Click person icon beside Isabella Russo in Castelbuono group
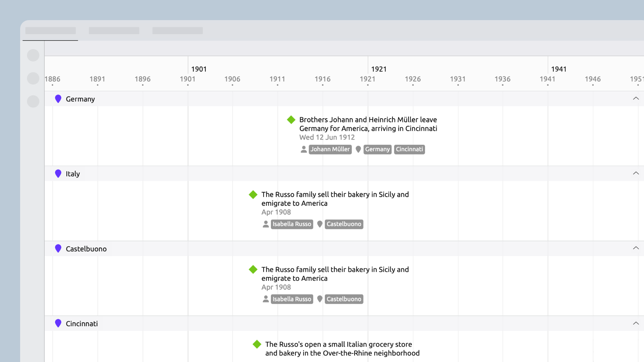The height and width of the screenshot is (362, 644). (x=266, y=299)
